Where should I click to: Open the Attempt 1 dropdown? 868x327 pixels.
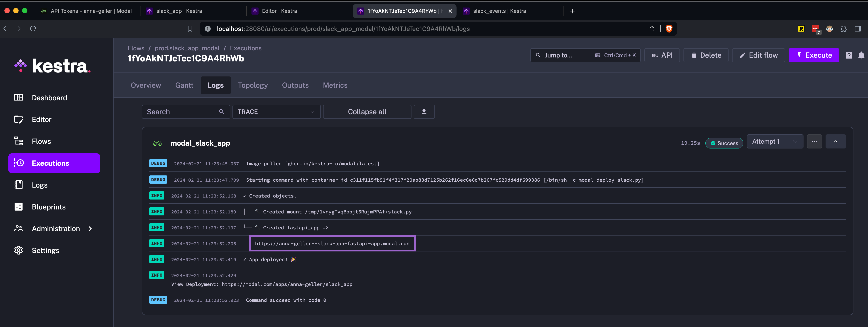(774, 141)
